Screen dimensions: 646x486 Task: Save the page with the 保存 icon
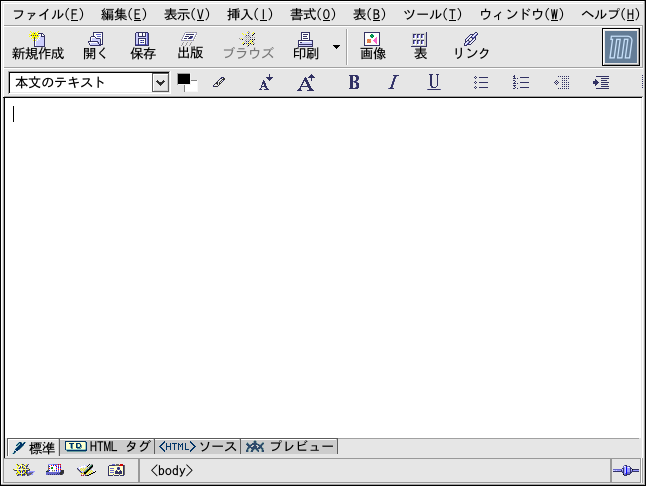[143, 46]
